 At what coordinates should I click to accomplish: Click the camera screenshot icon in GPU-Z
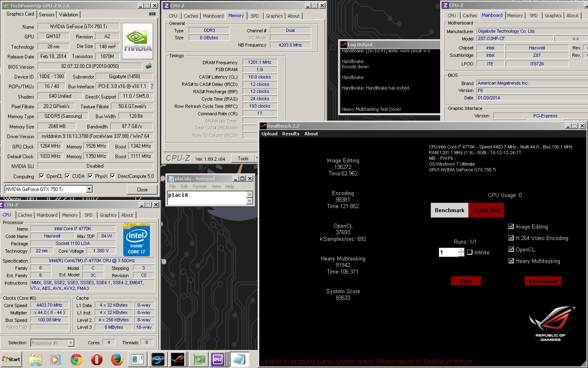[x=152, y=14]
